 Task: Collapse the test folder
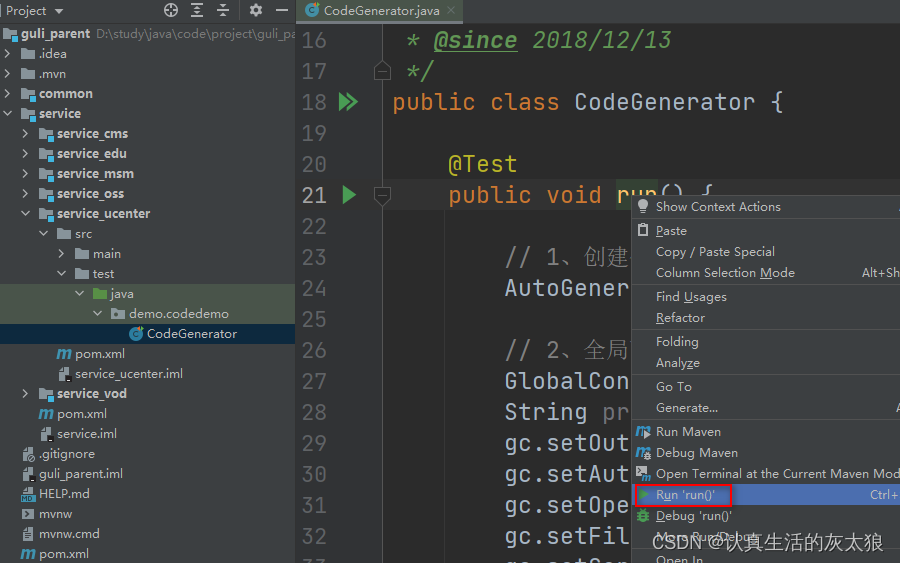point(61,273)
